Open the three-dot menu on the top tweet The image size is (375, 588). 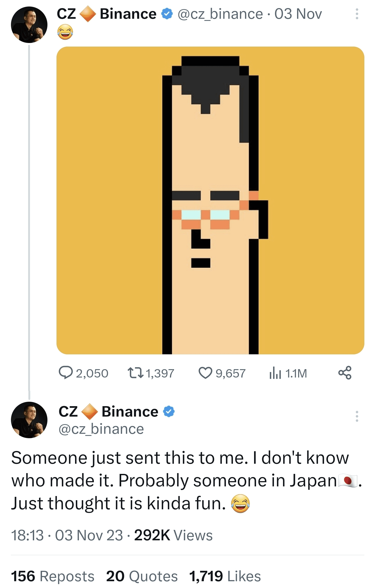click(357, 14)
